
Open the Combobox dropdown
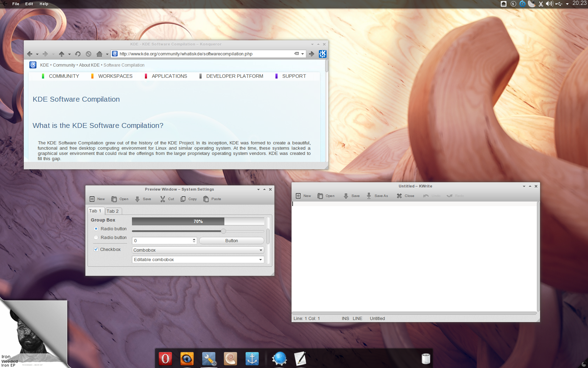pos(198,250)
